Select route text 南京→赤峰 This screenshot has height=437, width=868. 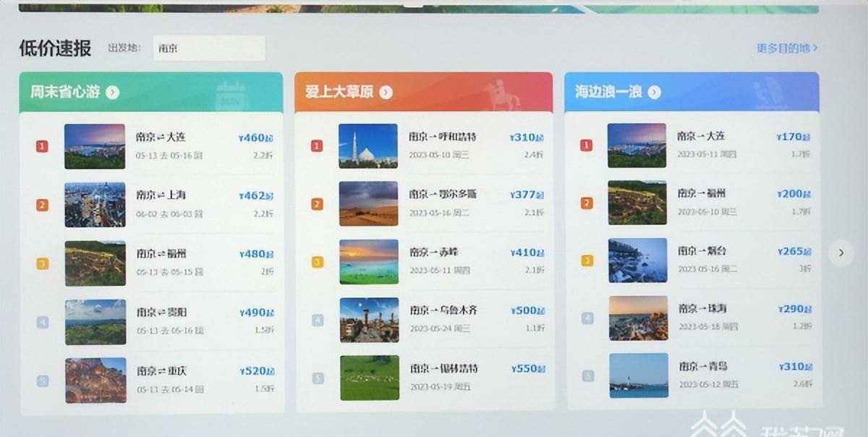tap(434, 253)
